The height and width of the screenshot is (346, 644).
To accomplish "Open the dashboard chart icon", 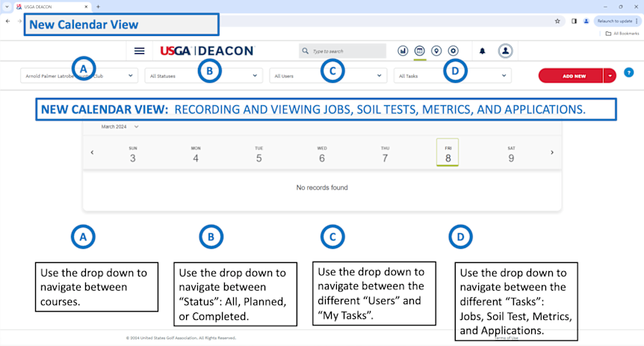I will pyautogui.click(x=403, y=51).
